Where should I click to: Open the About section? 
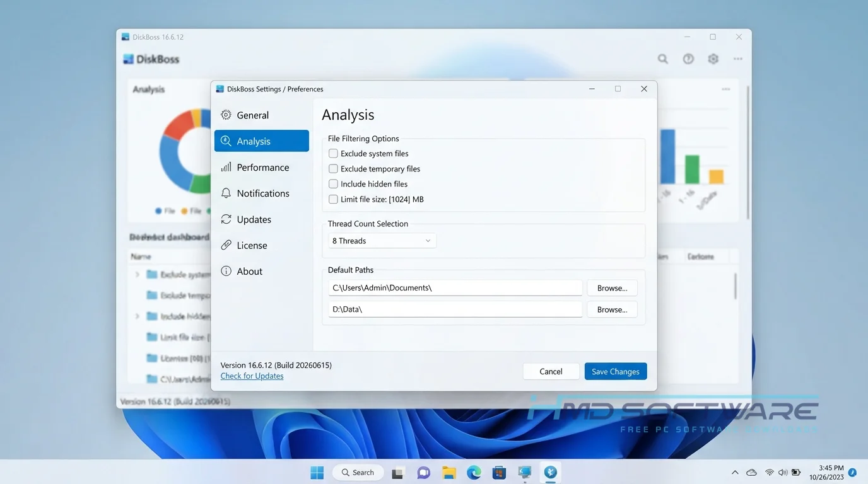tap(262, 271)
